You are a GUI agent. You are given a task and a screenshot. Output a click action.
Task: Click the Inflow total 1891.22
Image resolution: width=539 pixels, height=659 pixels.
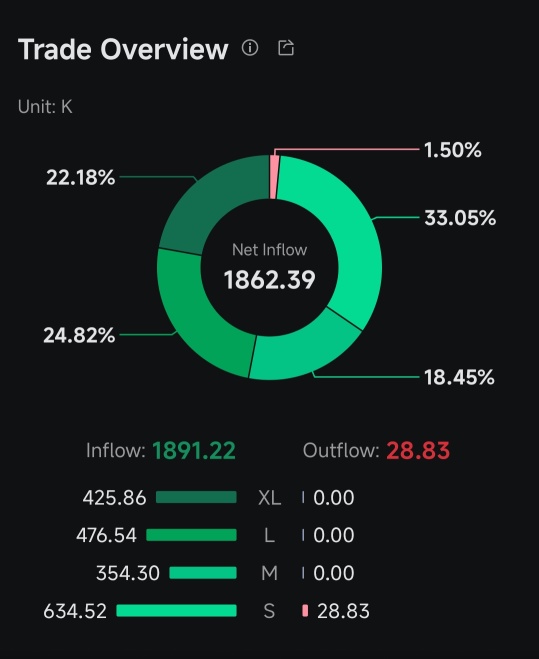click(194, 451)
